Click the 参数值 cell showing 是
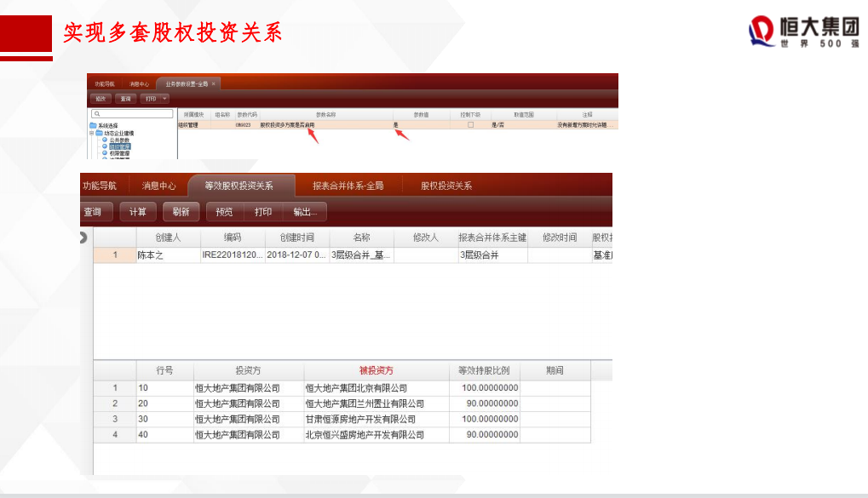Viewport: 868px width, 498px height. coord(422,125)
